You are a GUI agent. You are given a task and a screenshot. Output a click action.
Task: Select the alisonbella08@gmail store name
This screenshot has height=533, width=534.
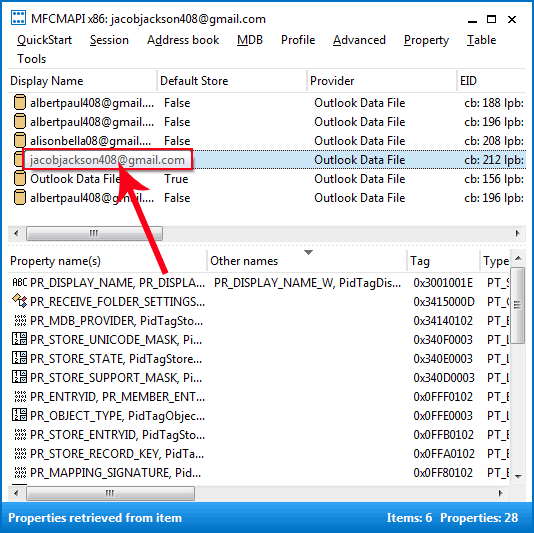(92, 141)
